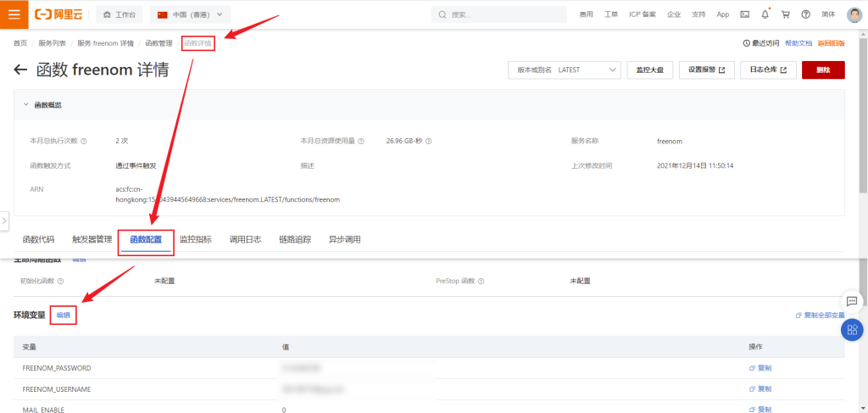Screen dimensions: 868x413
Task: Switch to the 异步调用 tab
Action: (x=345, y=240)
